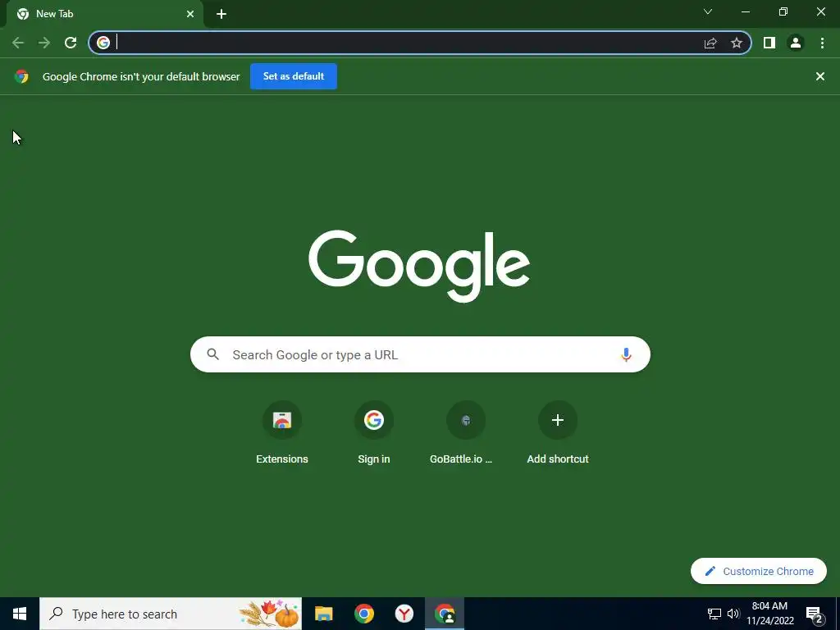Open network status tray icon
Image resolution: width=840 pixels, height=630 pixels.
point(714,614)
